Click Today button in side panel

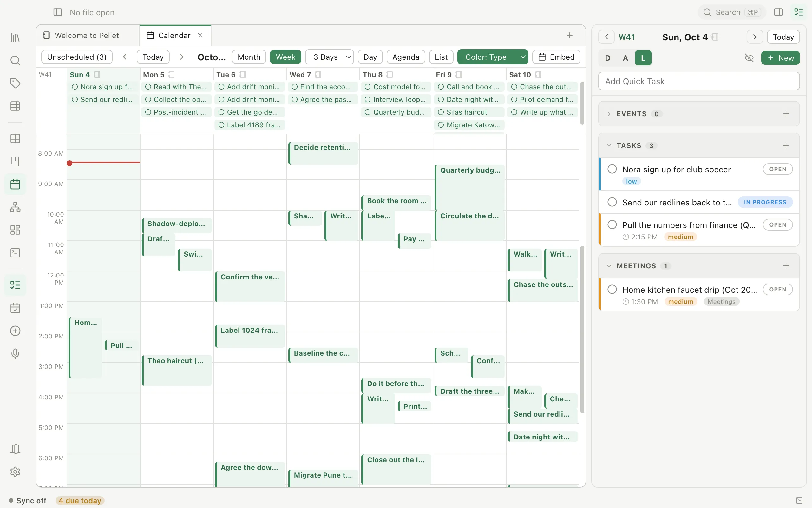pyautogui.click(x=783, y=37)
